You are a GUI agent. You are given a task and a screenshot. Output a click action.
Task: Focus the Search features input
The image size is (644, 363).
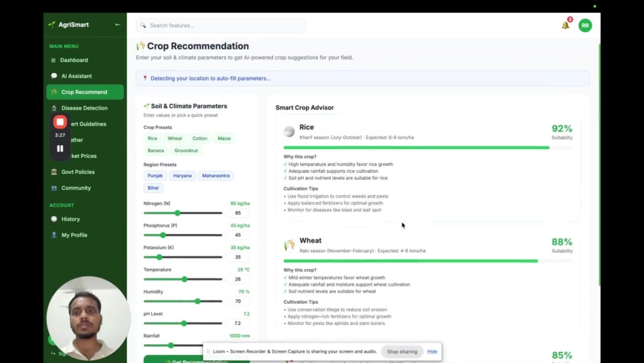pos(221,26)
